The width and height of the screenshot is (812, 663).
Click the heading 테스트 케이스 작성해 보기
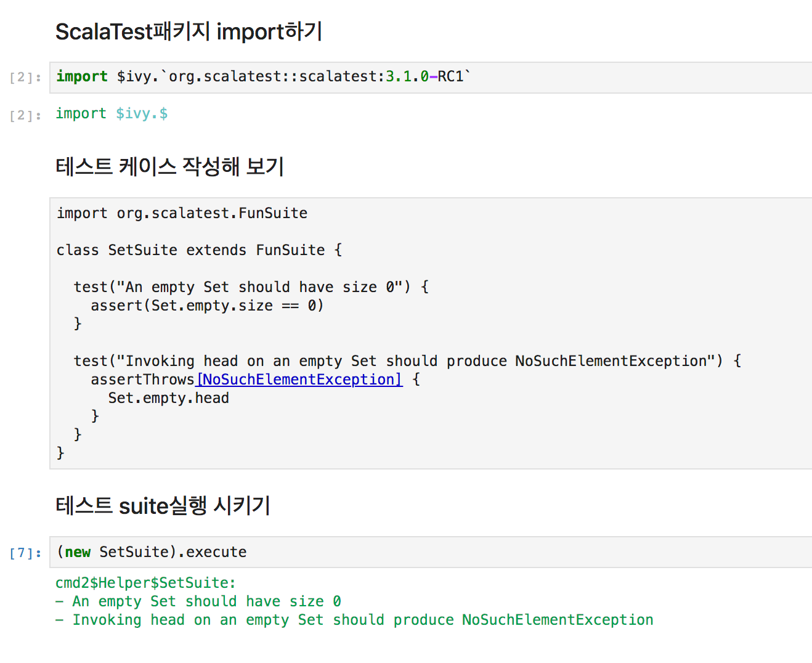(169, 166)
